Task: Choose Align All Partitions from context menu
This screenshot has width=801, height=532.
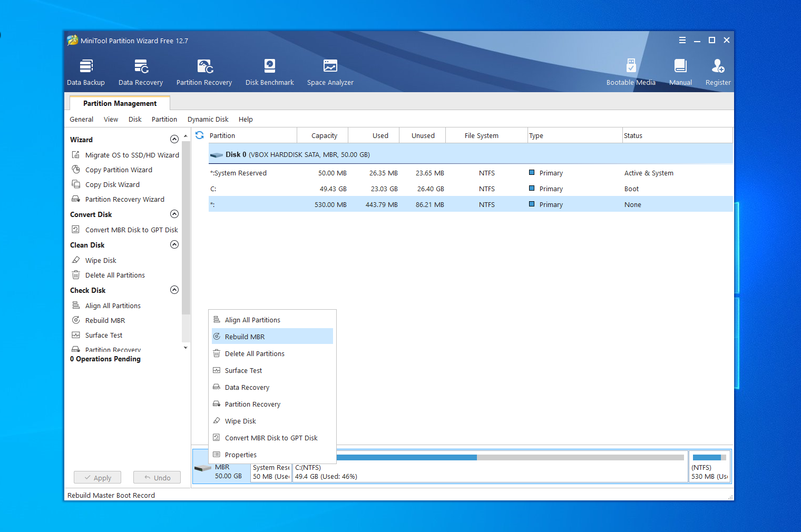Action: [x=272, y=320]
